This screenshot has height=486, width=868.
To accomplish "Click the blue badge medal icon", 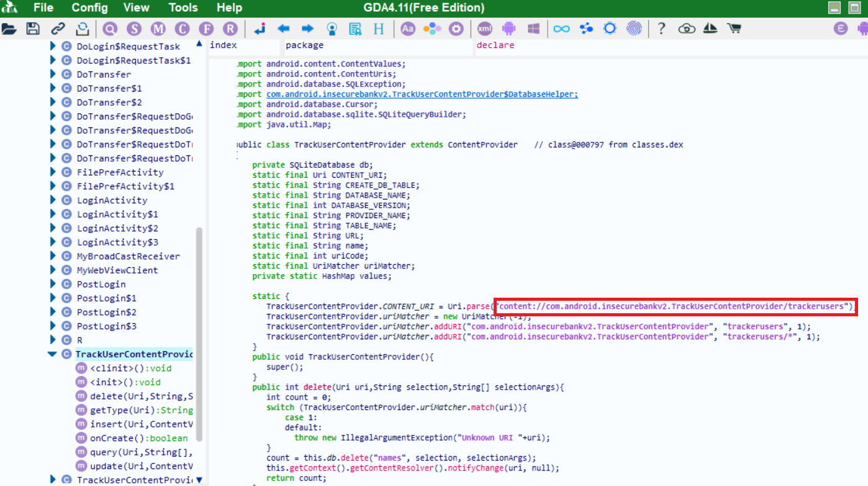I will tap(332, 29).
